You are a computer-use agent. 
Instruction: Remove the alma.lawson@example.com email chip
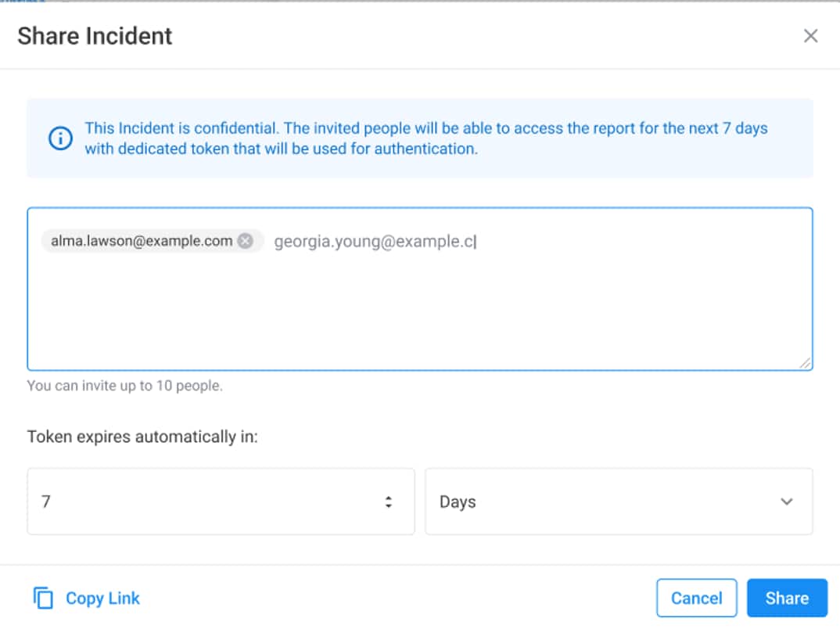246,241
